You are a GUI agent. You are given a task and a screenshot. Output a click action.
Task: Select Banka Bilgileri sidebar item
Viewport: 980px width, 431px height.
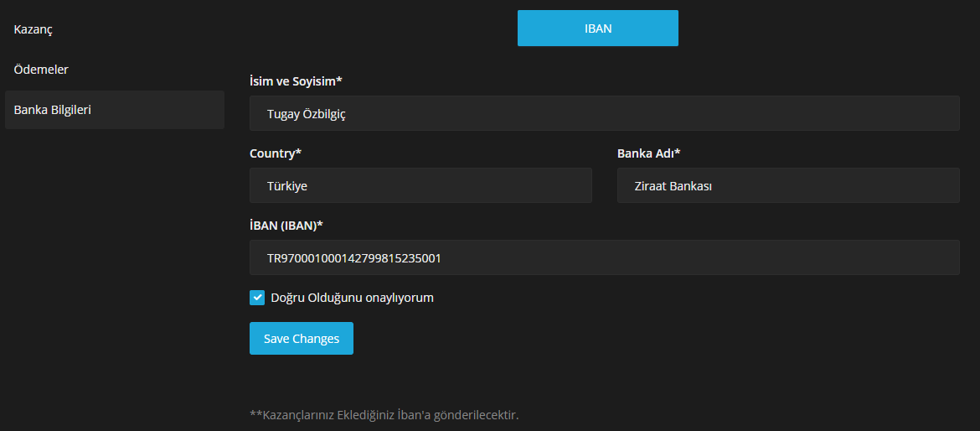tap(53, 110)
